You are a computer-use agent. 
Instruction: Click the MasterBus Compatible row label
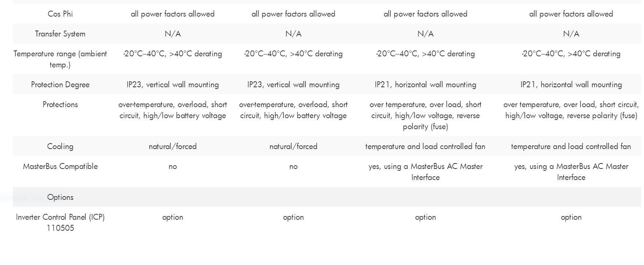(60, 166)
